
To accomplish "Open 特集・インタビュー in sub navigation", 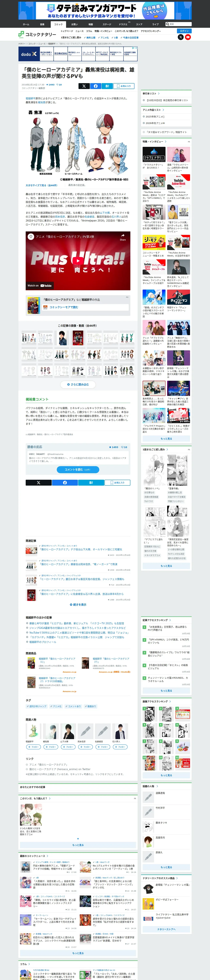I will tap(103, 31).
